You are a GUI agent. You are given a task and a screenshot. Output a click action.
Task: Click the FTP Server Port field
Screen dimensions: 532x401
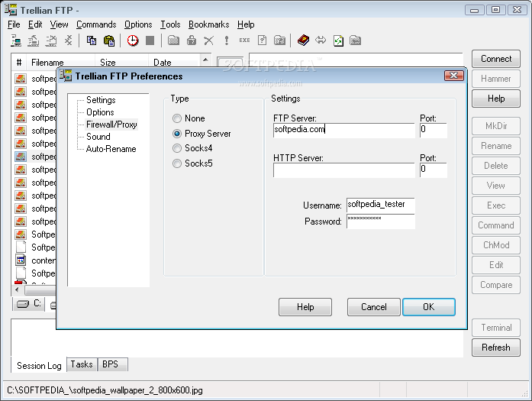434,130
